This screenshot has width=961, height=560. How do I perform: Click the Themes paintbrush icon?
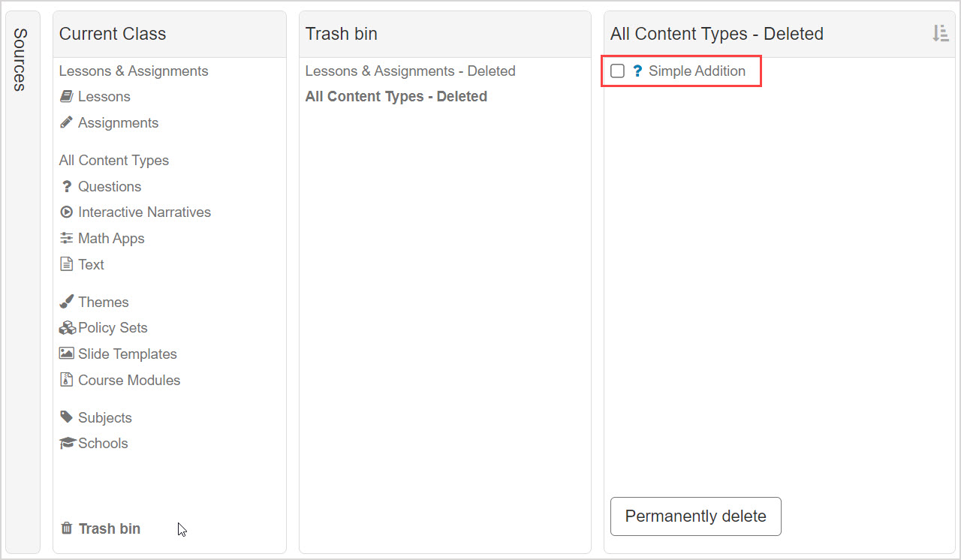[66, 302]
